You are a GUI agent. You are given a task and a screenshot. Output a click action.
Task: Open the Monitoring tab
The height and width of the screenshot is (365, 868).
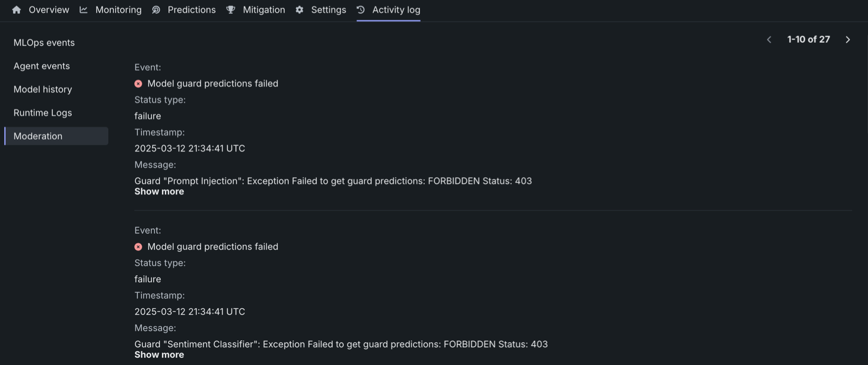tap(118, 10)
